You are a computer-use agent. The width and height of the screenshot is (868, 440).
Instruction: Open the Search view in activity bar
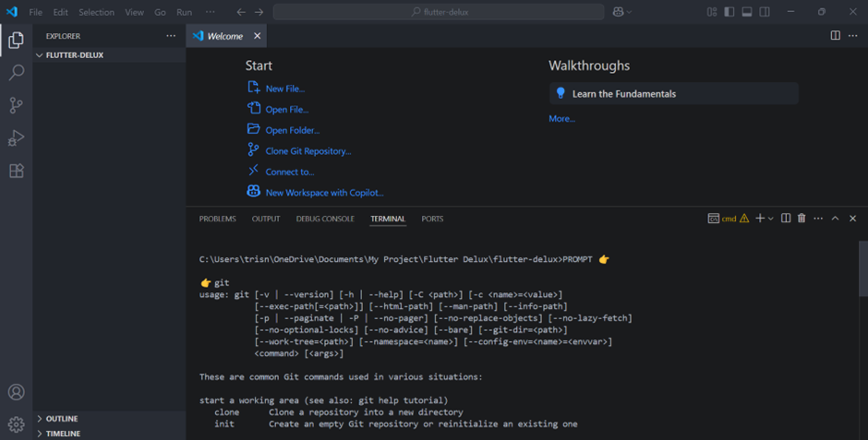click(16, 73)
